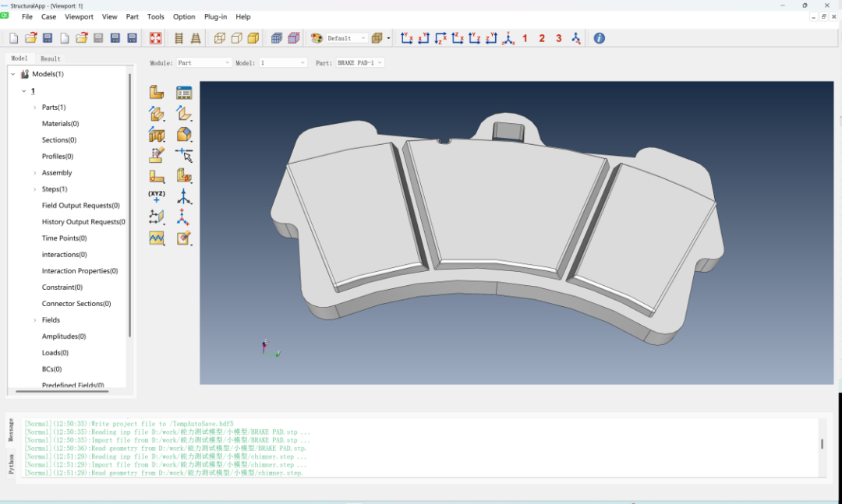Switch to wireframe cube render style

(220, 38)
